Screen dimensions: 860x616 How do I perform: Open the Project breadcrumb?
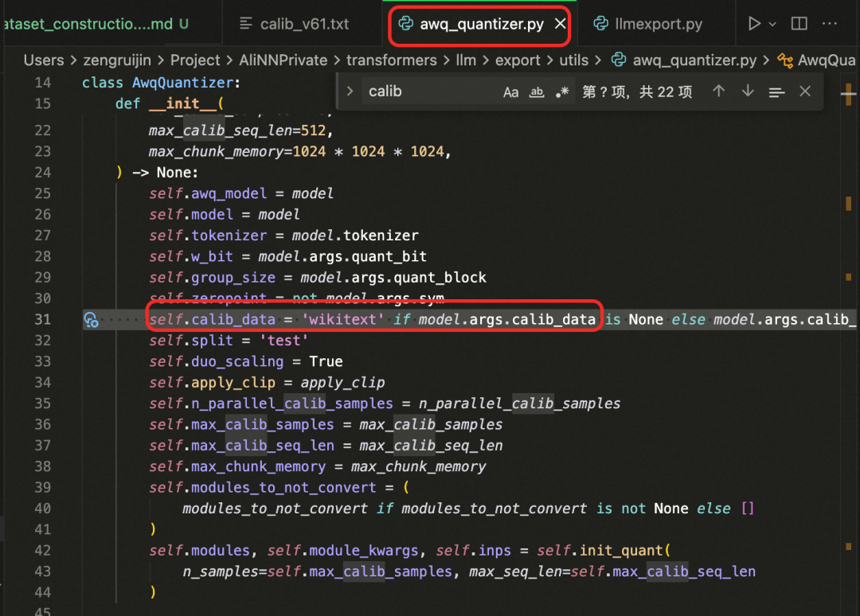(x=195, y=60)
